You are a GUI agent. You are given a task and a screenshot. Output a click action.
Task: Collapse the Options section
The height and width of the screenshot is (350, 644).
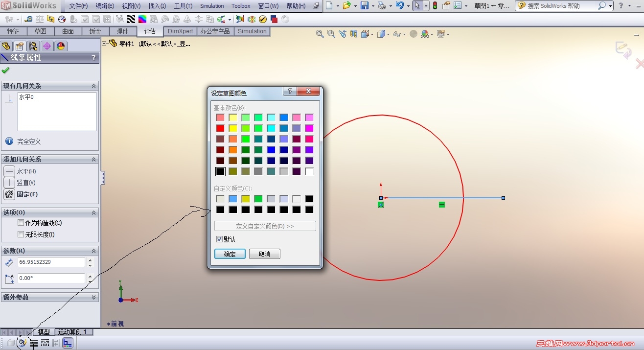click(x=93, y=213)
